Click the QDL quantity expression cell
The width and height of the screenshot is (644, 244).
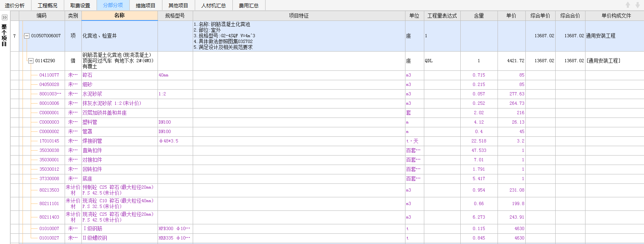(442, 61)
